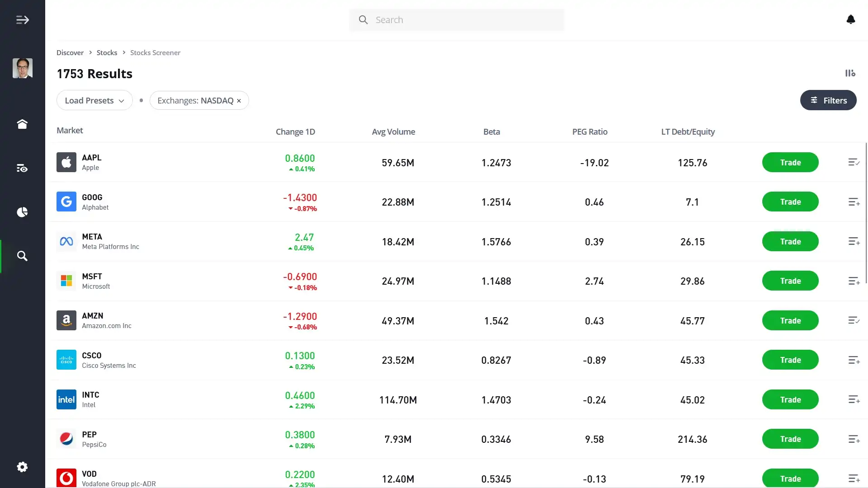The height and width of the screenshot is (488, 868).
Task: Select Amazon.com Inc name
Action: [107, 326]
